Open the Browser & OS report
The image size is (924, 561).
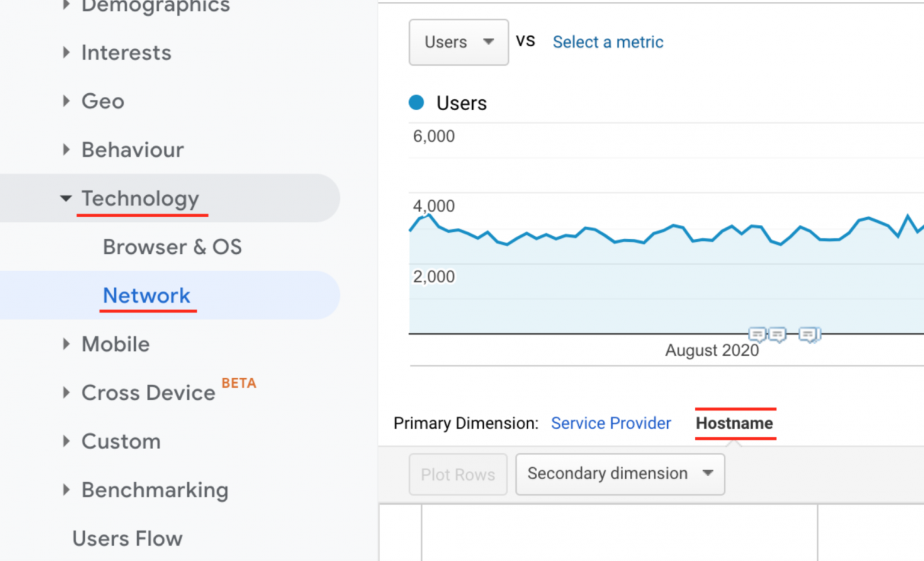point(172,247)
